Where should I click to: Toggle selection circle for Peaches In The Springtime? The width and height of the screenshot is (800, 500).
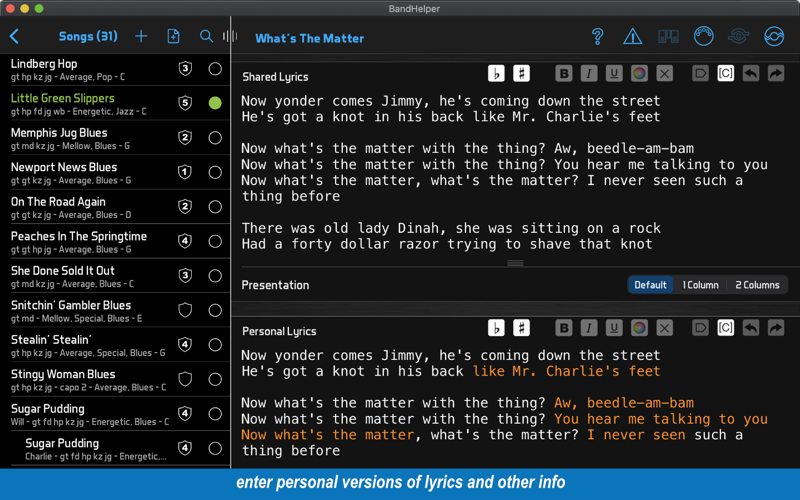point(215,241)
